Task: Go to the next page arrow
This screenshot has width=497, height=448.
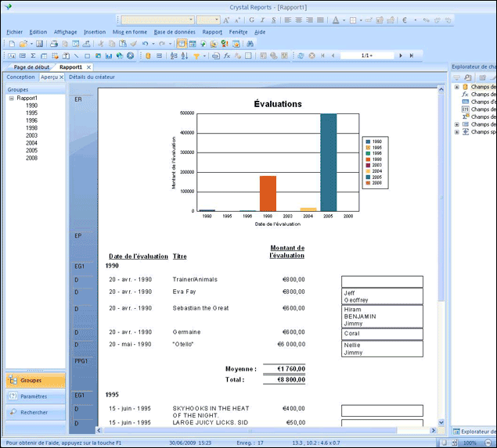Action: 401,56
